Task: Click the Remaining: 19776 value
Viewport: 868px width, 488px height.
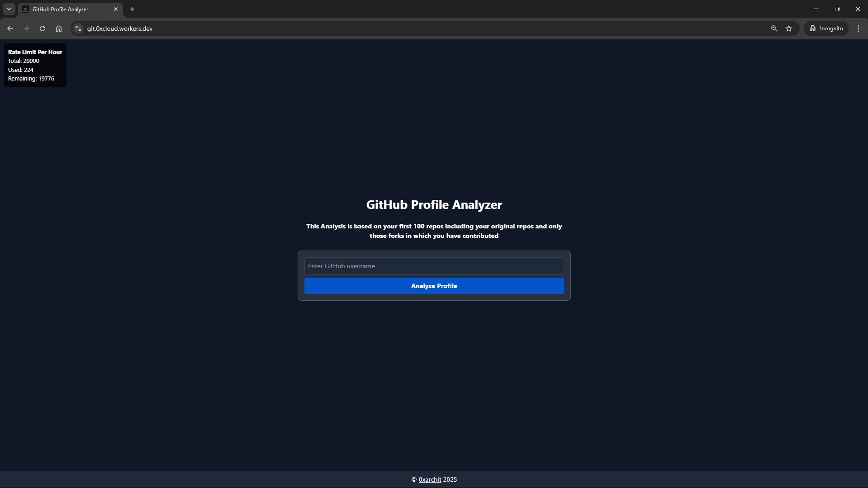Action: (31, 78)
